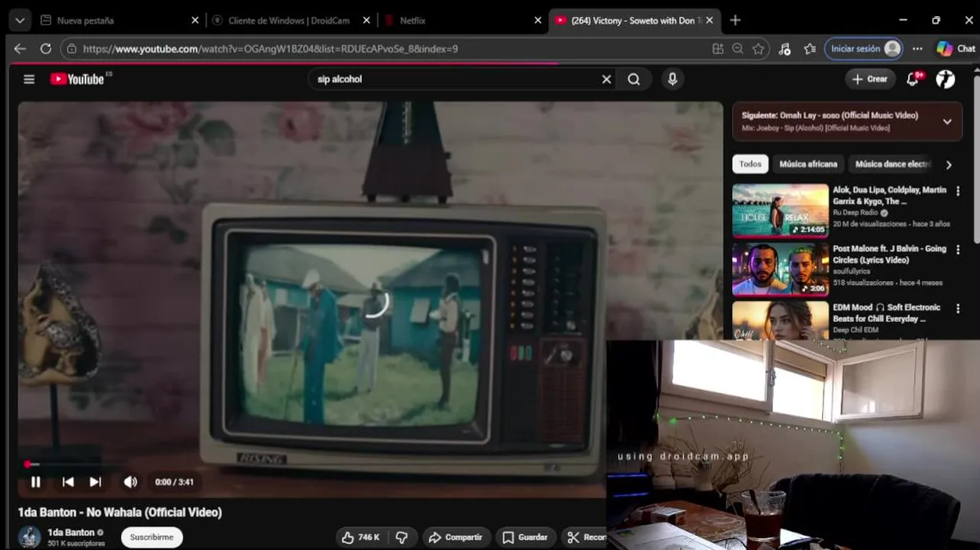This screenshot has height=550, width=980.
Task: Open the notifications bell
Action: 913,79
